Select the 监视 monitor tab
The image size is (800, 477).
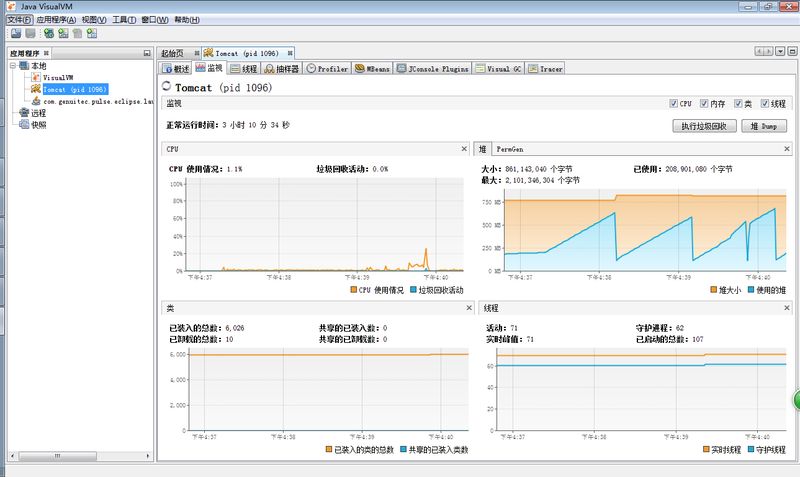(209, 68)
